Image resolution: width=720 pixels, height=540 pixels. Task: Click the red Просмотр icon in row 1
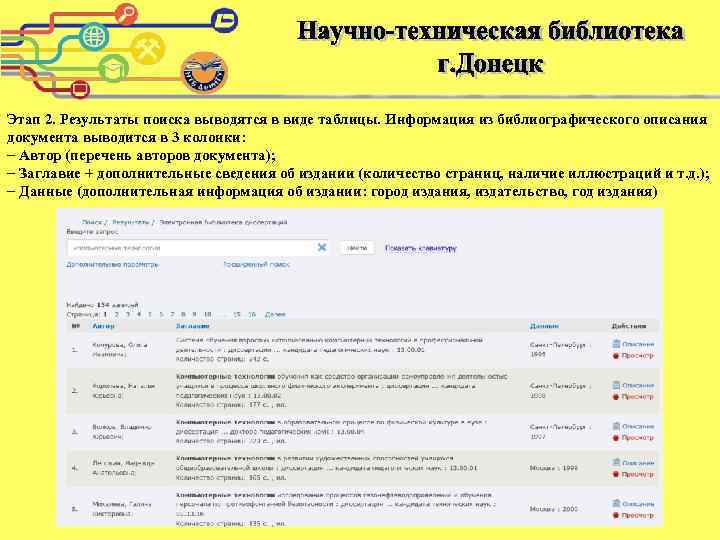coord(616,355)
